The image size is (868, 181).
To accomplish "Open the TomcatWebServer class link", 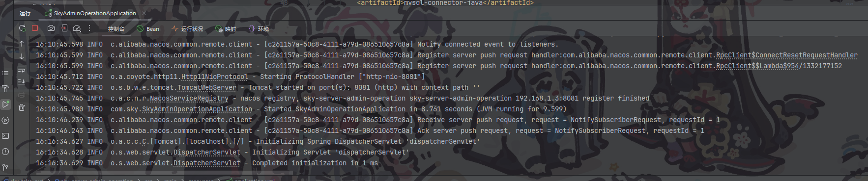I will (x=206, y=88).
